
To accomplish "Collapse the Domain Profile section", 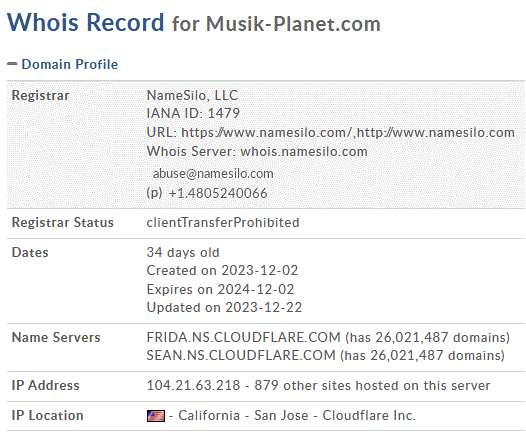I will (69, 64).
